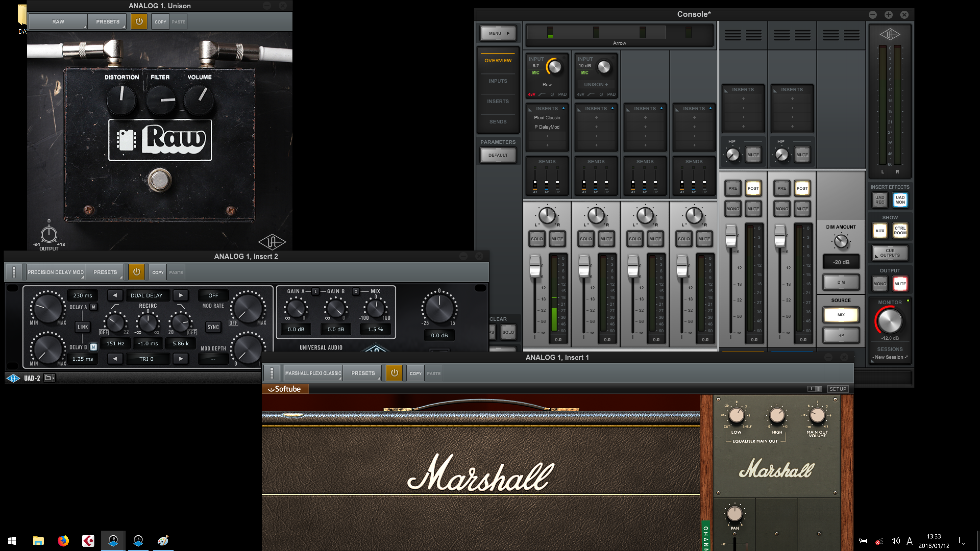Click volume speaker icon in system tray
980x551 pixels.
click(895, 540)
